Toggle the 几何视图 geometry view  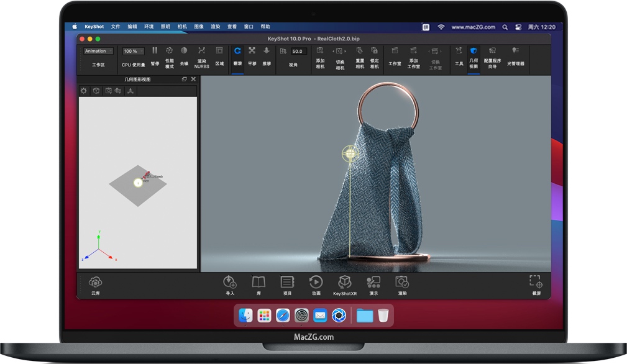coord(474,52)
